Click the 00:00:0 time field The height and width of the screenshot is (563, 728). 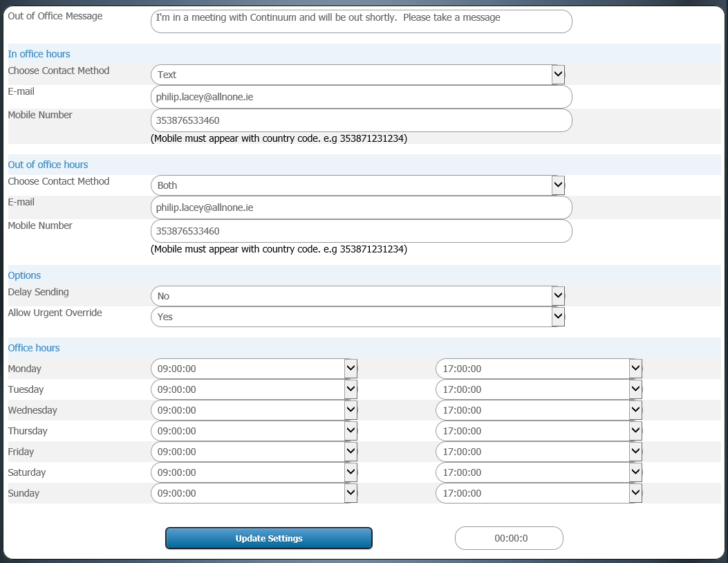pyautogui.click(x=509, y=538)
